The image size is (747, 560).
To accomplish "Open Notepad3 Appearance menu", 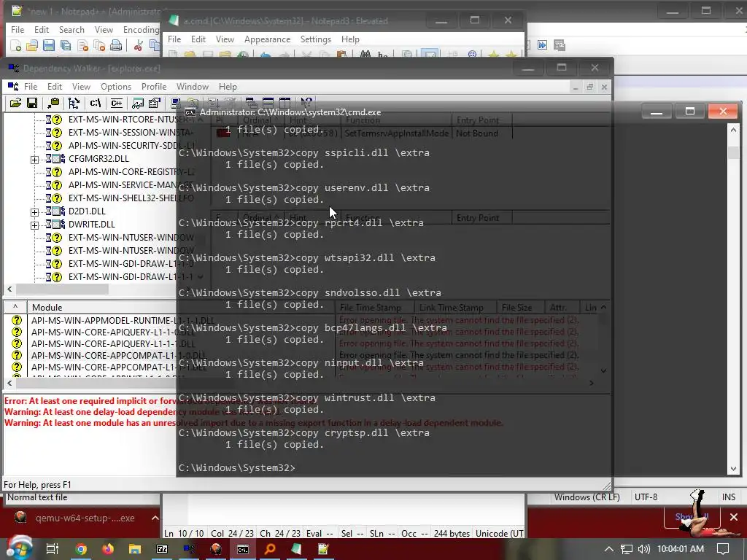I will [267, 39].
